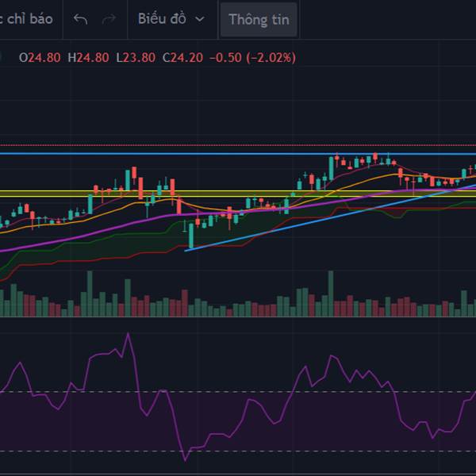Click the close price C24.20
476x476 pixels.
(x=182, y=58)
